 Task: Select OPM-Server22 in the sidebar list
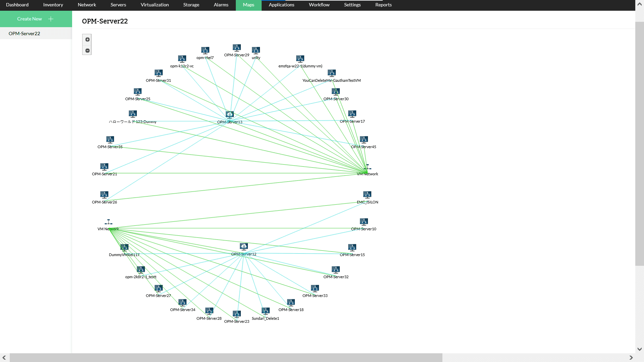tap(24, 34)
